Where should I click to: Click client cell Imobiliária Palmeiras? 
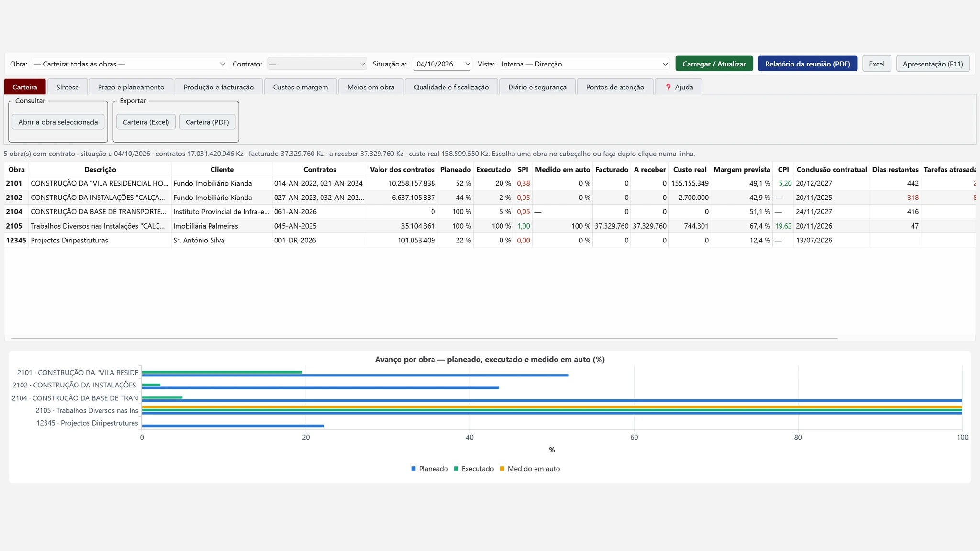coord(222,226)
